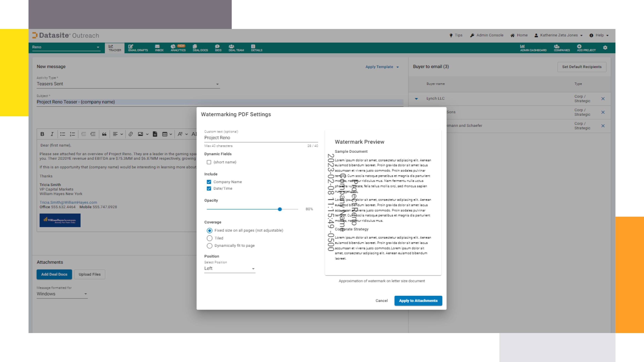Click the Custom text field containing Project Reno
This screenshot has width=644, height=362.
[261, 138]
